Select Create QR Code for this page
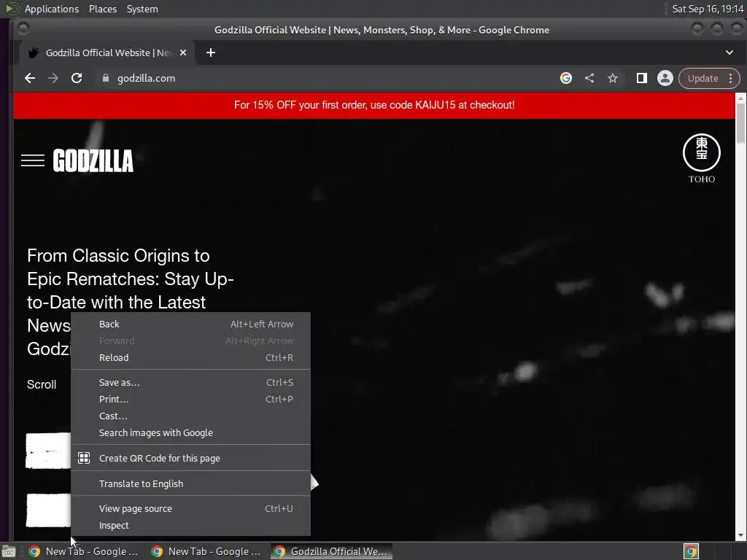This screenshot has width=747, height=560. tap(190, 458)
